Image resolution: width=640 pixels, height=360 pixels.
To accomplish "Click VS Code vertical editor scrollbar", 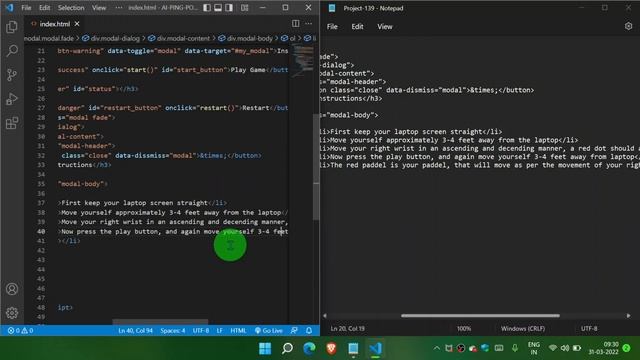I will coord(316,167).
